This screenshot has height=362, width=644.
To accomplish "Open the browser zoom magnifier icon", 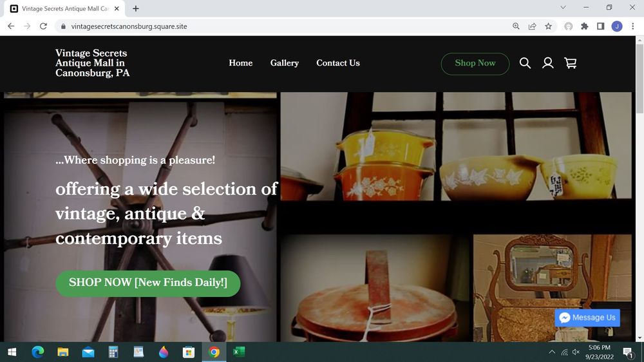I will click(516, 26).
